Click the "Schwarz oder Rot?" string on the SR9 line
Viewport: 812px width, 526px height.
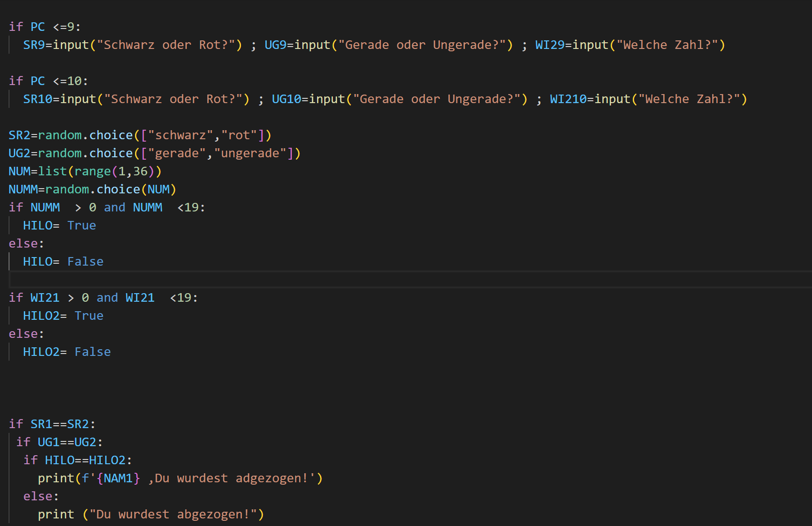coord(166,45)
